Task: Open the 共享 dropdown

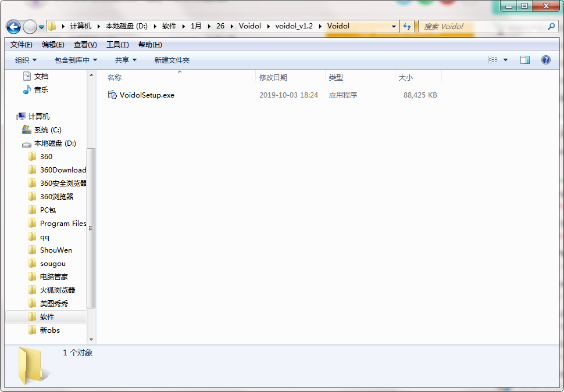Action: pyautogui.click(x=126, y=60)
